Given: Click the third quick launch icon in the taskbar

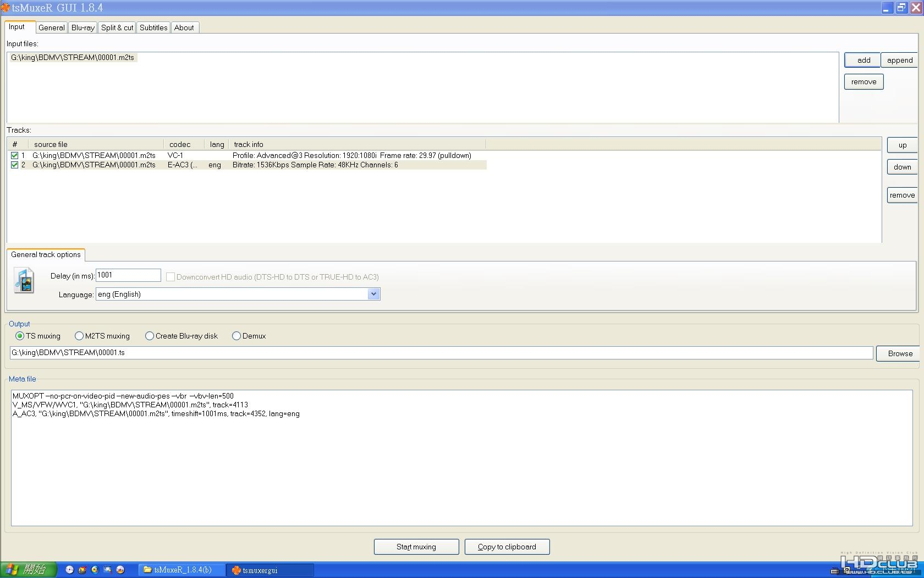Looking at the screenshot, I should pos(95,570).
